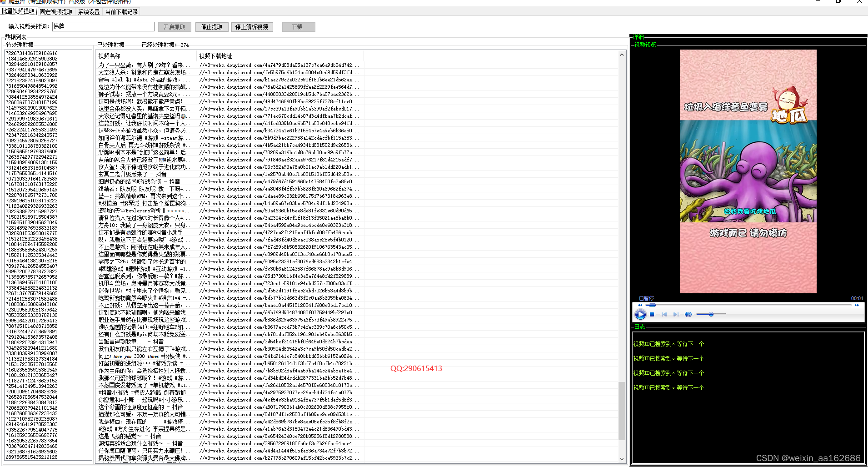Image resolution: width=868 pixels, height=467 pixels.
Task: Click the 视频名称 column header
Action: [146, 56]
